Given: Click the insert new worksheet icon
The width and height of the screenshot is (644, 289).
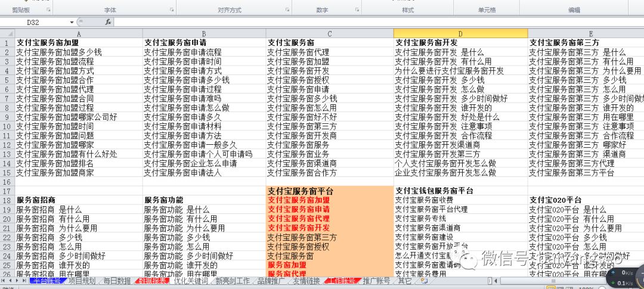Looking at the screenshot, I should tap(424, 281).
